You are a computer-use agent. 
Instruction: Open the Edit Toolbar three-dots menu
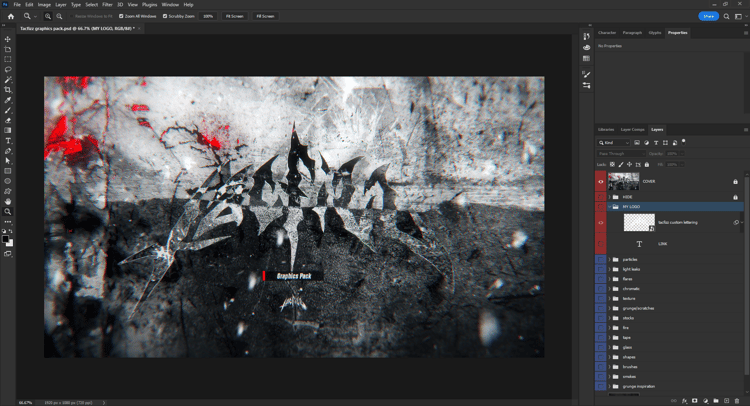(x=8, y=222)
